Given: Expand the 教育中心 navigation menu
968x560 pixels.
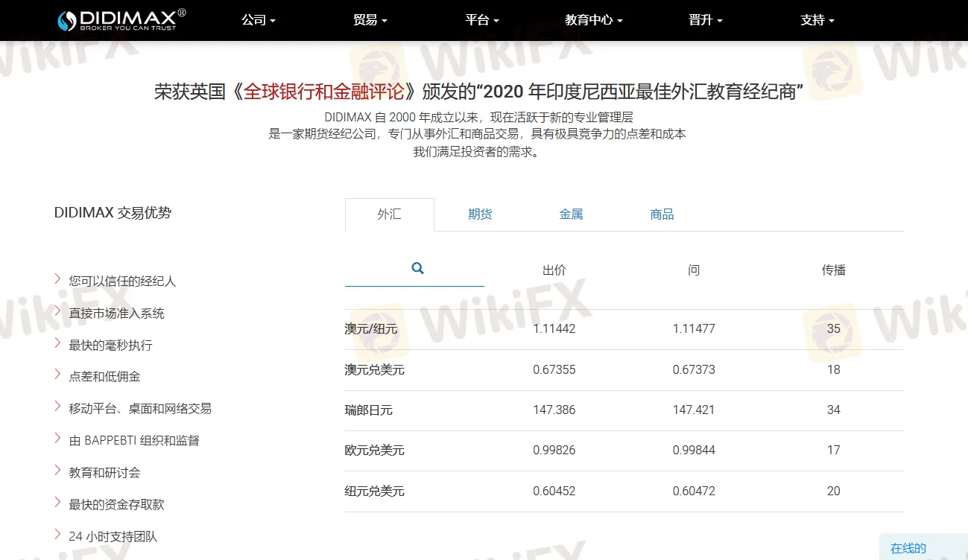Looking at the screenshot, I should 594,20.
